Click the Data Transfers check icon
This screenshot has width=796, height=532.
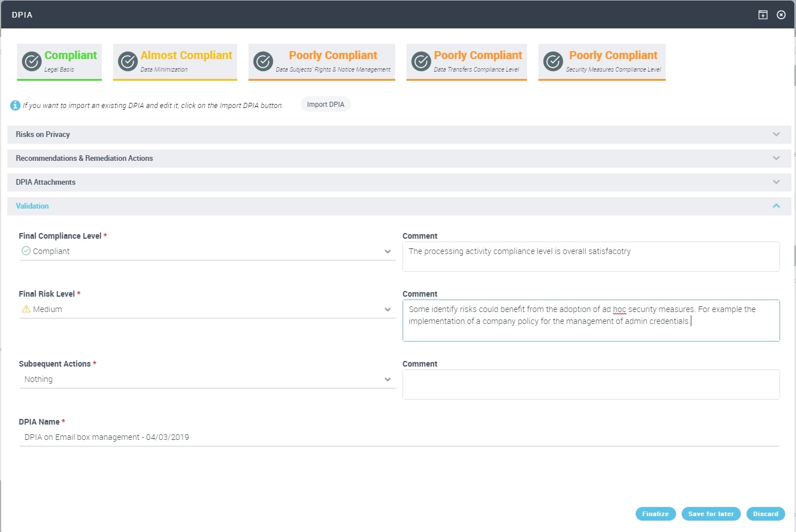(421, 61)
